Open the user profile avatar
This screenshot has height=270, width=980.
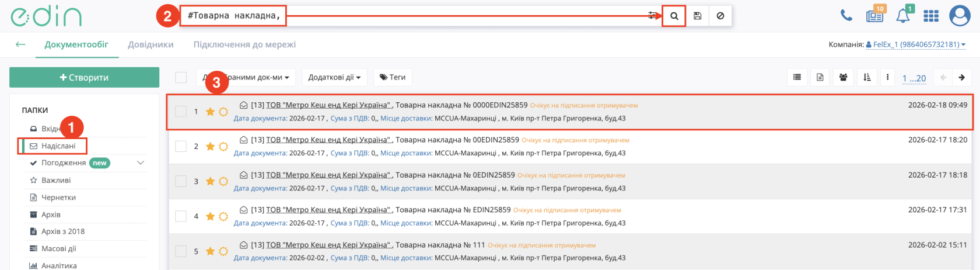point(960,16)
